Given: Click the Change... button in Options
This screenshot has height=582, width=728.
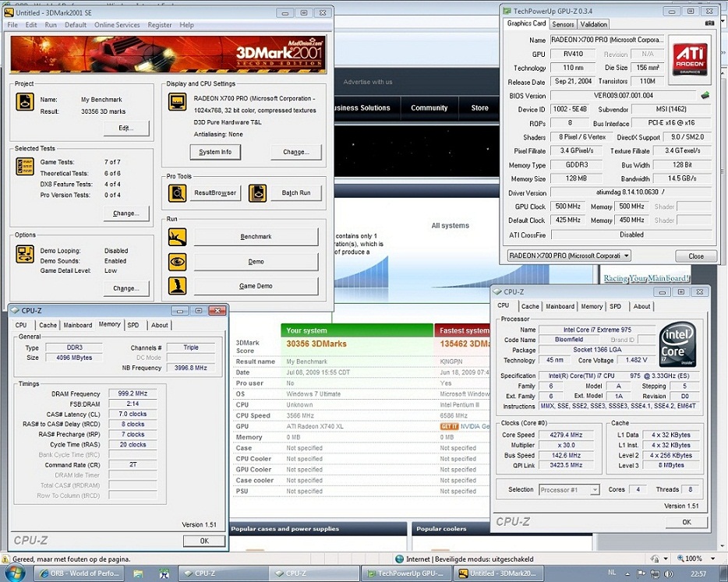Looking at the screenshot, I should point(126,288).
